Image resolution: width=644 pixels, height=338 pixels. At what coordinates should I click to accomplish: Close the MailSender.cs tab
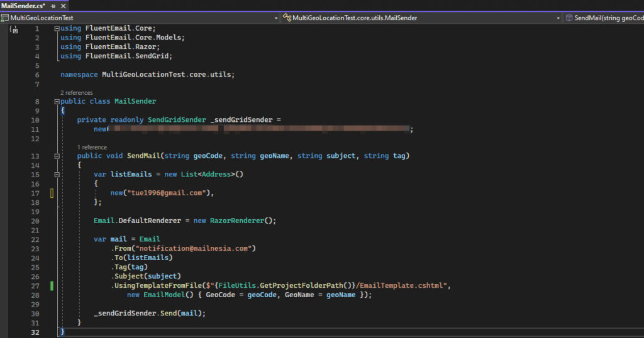tap(64, 5)
